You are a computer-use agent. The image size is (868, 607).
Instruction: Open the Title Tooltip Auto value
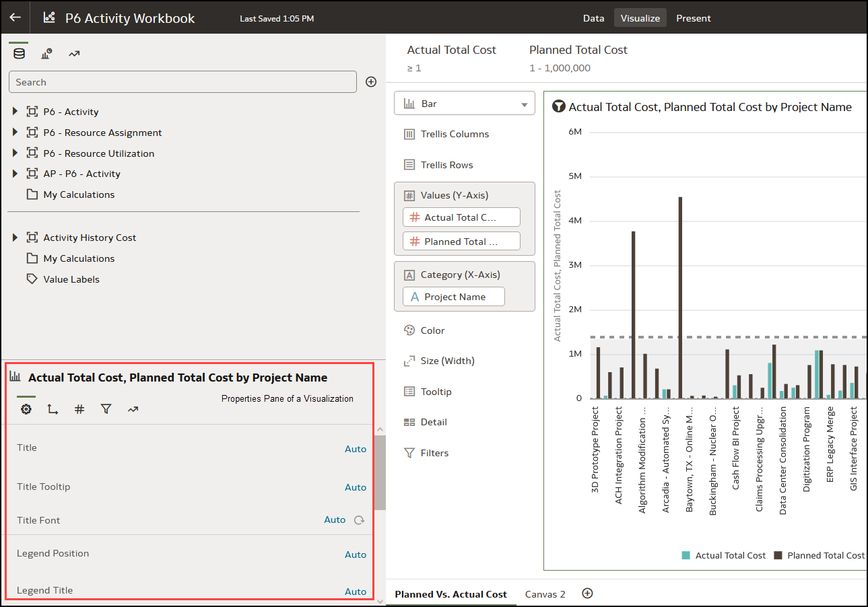point(356,487)
